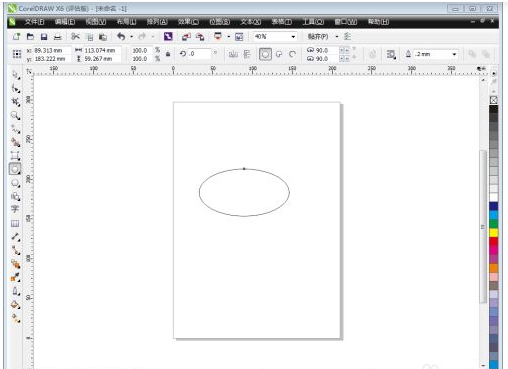Open the 文本(X) menu

click(251, 22)
